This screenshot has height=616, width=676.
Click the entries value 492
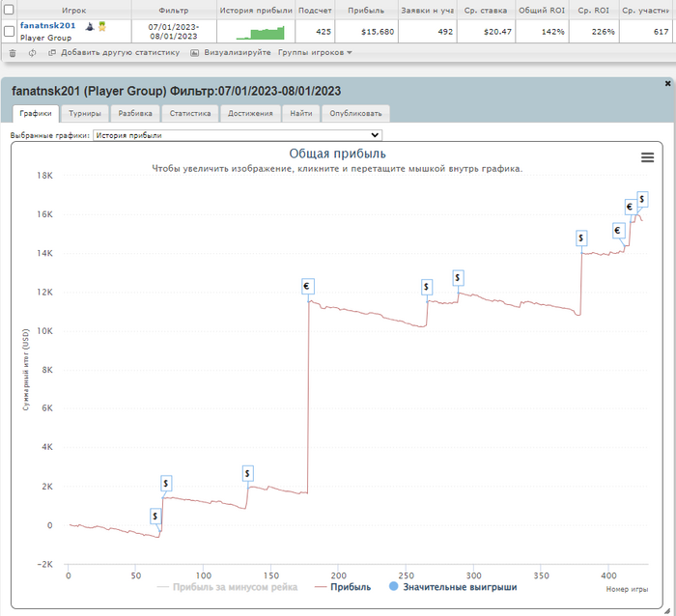pyautogui.click(x=445, y=32)
